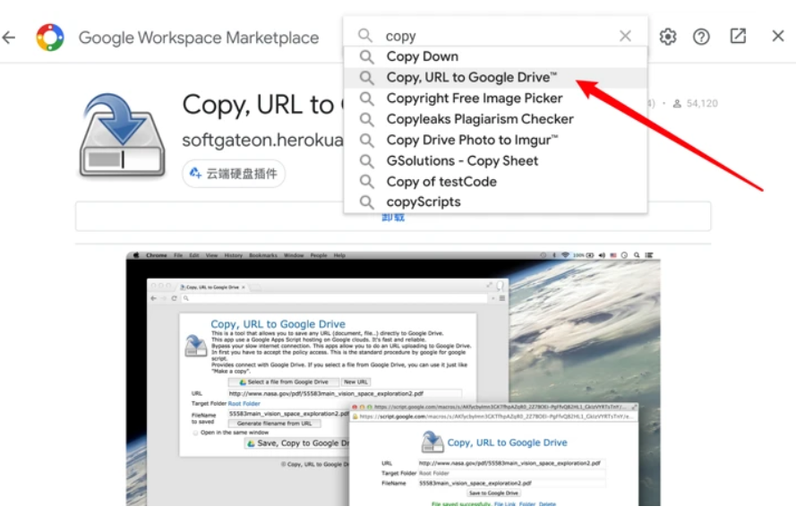The width and height of the screenshot is (796, 532).
Task: Click the search magnifier in search box
Action: coord(365,36)
